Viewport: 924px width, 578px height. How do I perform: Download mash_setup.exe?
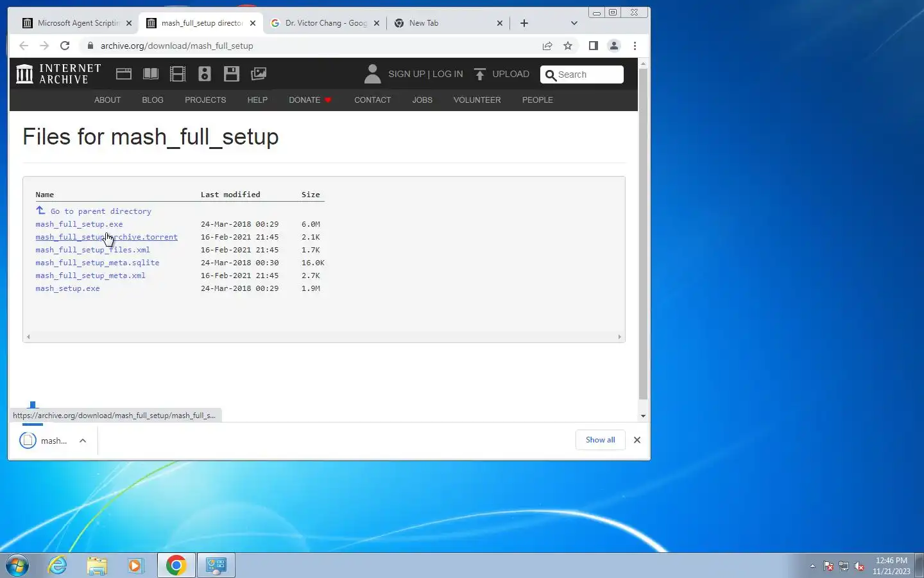point(67,288)
